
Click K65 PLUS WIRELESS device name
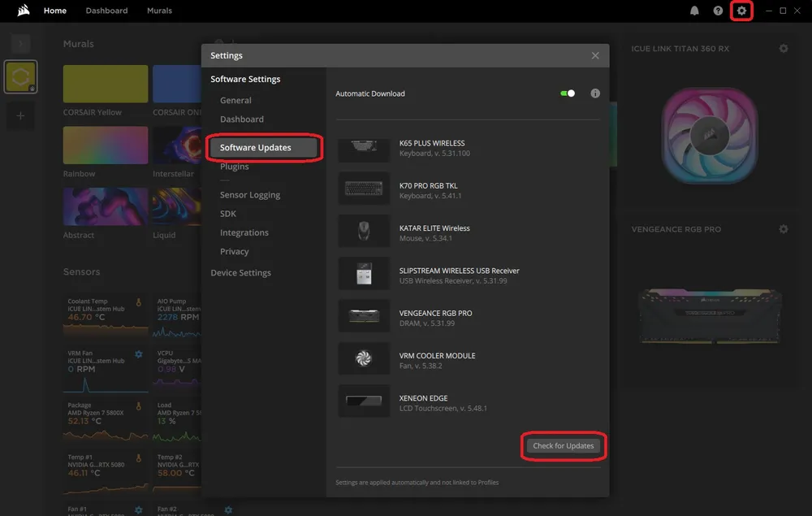click(432, 143)
